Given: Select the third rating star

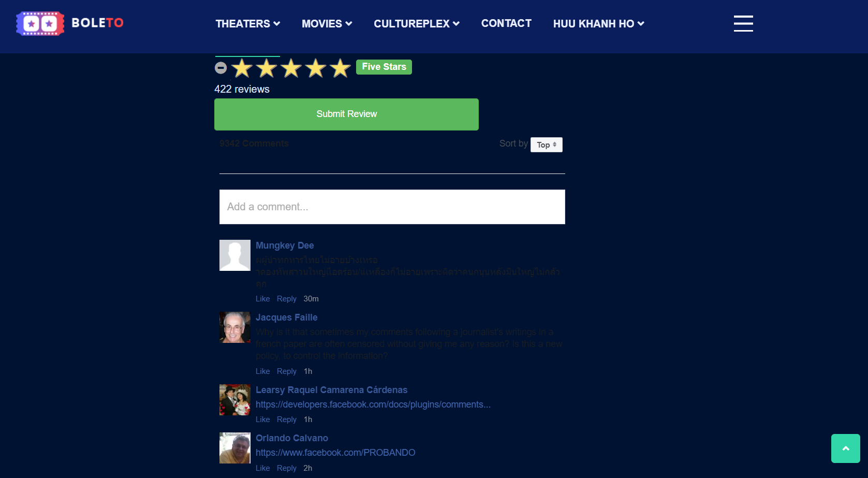Looking at the screenshot, I should tap(290, 67).
